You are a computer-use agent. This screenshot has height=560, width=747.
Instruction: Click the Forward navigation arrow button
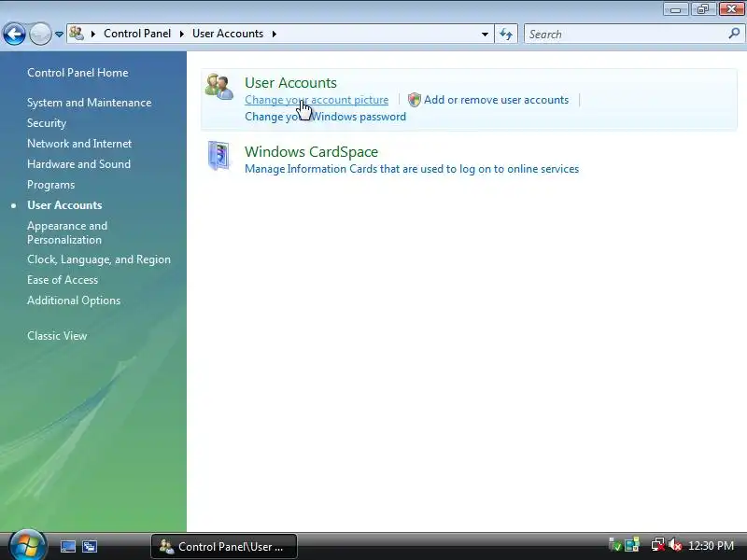pos(40,35)
